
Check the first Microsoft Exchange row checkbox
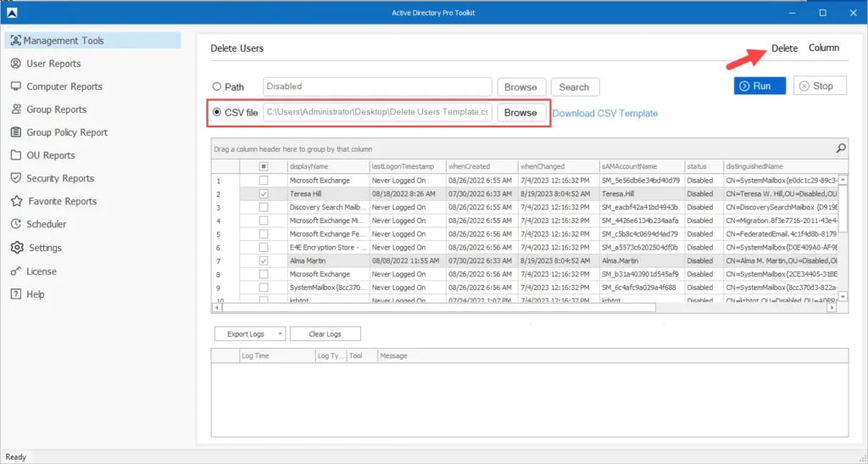point(264,181)
